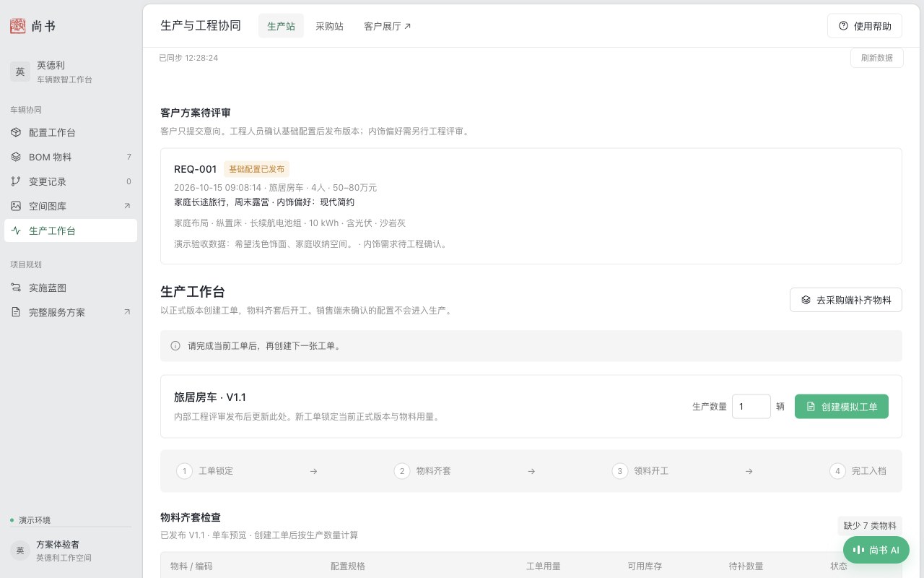This screenshot has width=924, height=578.
Task: Click the 刷新数据 button
Action: point(877,58)
